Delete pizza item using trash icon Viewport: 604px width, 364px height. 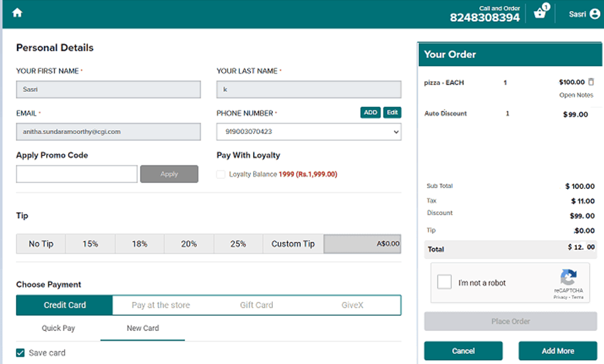point(591,83)
